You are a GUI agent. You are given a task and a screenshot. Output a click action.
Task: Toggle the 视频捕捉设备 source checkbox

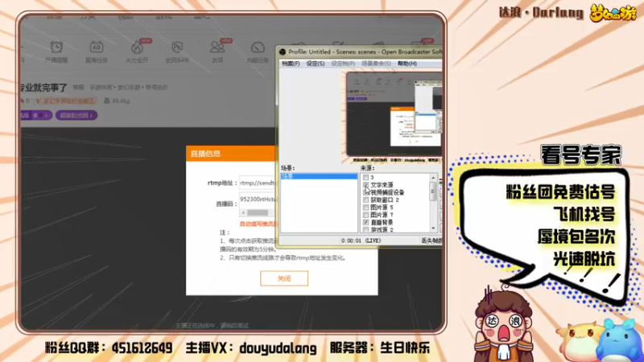365,192
